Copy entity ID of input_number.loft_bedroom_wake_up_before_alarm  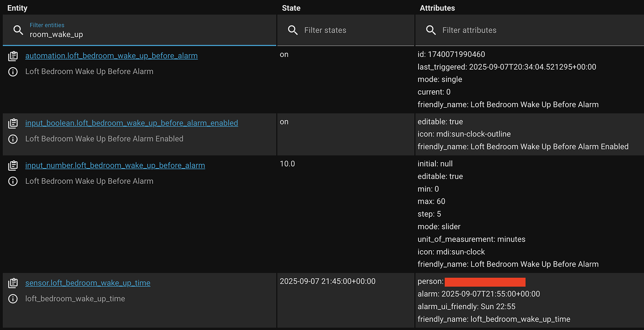[13, 165]
